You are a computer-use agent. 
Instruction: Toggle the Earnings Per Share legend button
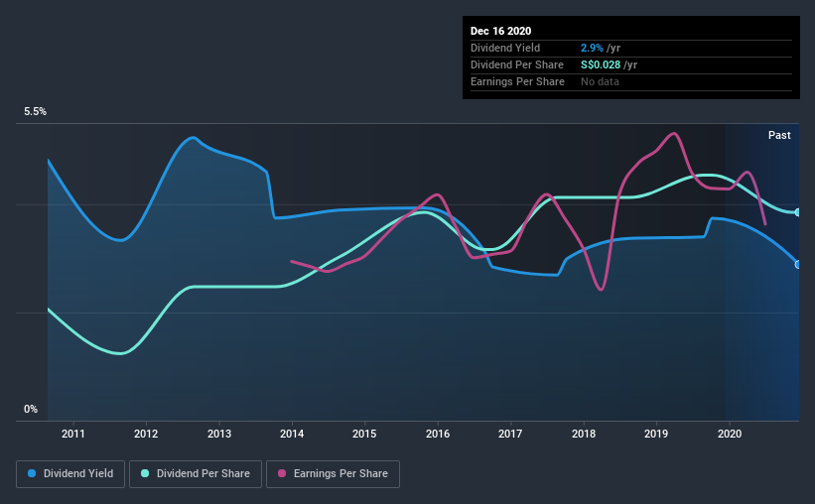(334, 474)
